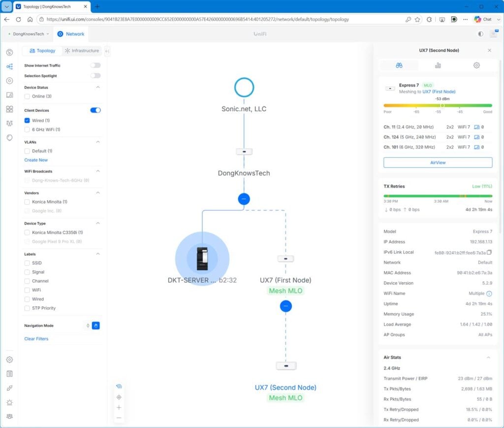
Task: Click the Sonic.net internet globe node
Action: click(244, 88)
